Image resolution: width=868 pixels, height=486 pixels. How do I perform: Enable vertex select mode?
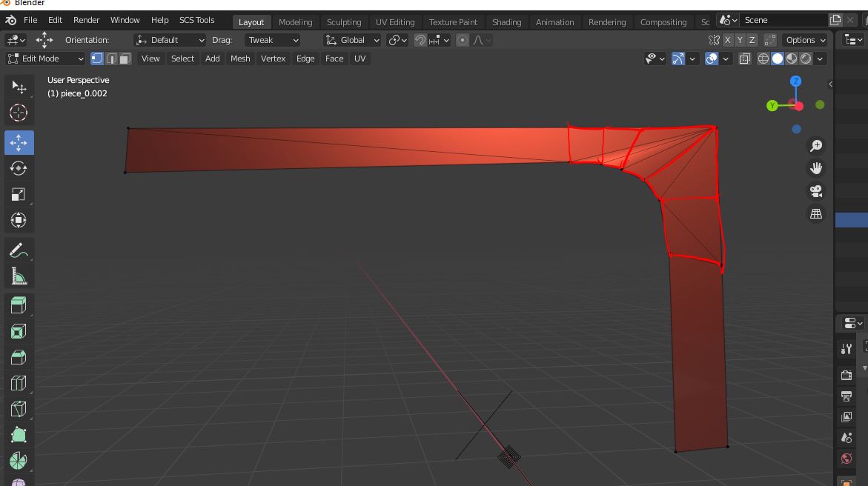tap(97, 59)
